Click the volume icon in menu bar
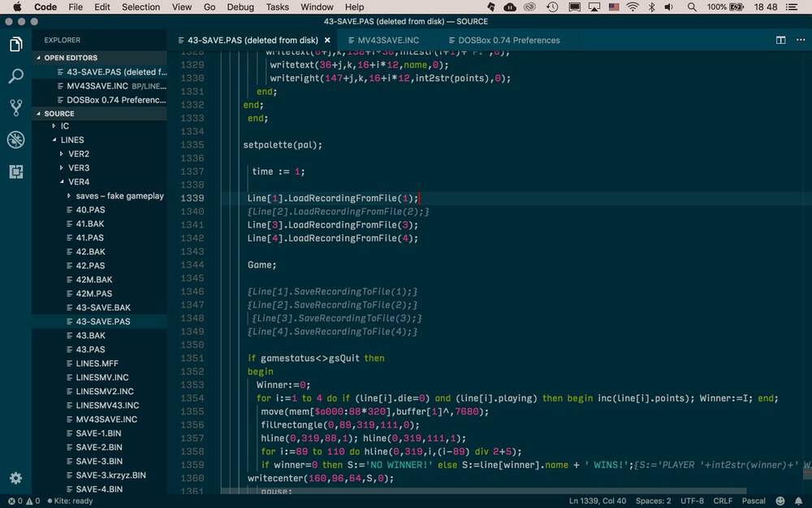 [669, 7]
